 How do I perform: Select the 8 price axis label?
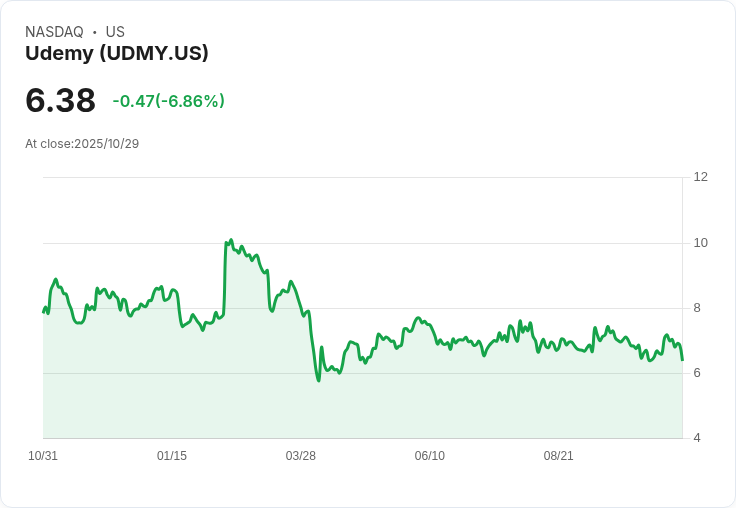[697, 308]
